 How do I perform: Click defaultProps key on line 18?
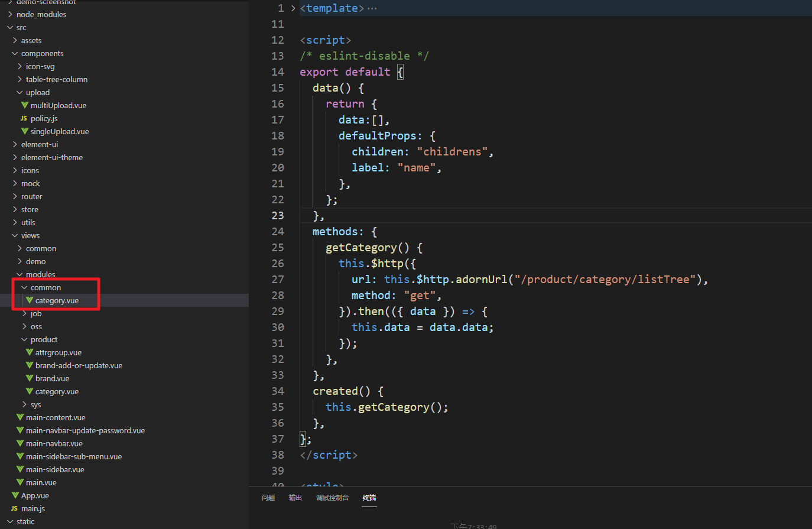[377, 136]
